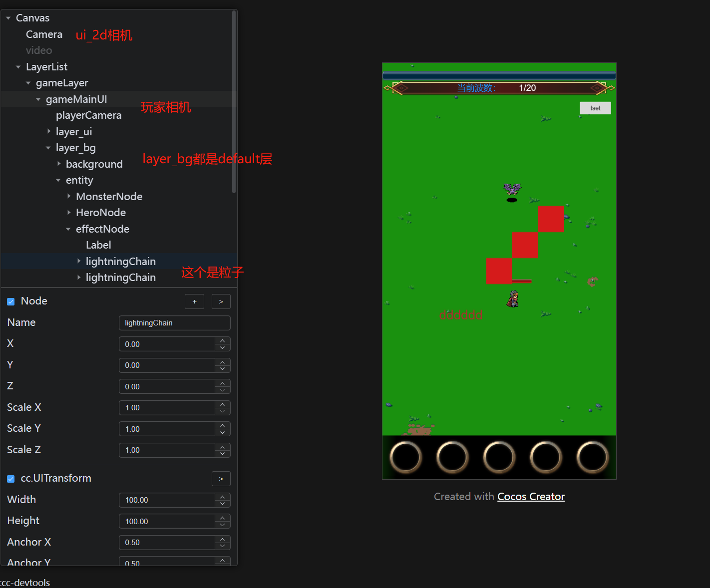Click the Scale Y input field
Image resolution: width=710 pixels, height=588 pixels.
pos(167,429)
